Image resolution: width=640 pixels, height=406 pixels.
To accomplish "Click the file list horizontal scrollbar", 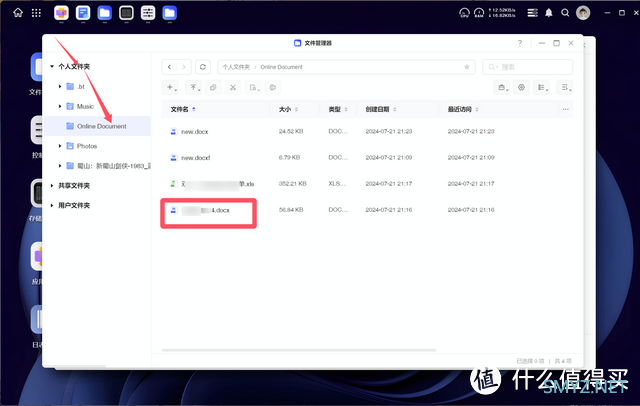I will tap(299, 350).
